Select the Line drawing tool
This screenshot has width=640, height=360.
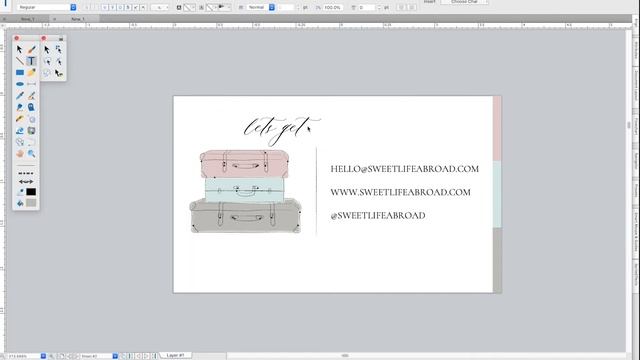20,61
